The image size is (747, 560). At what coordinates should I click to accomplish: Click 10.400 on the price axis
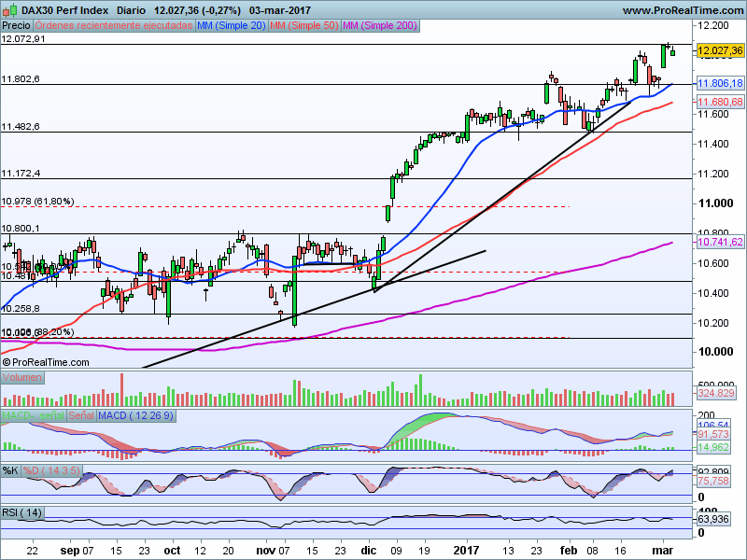pos(712,293)
